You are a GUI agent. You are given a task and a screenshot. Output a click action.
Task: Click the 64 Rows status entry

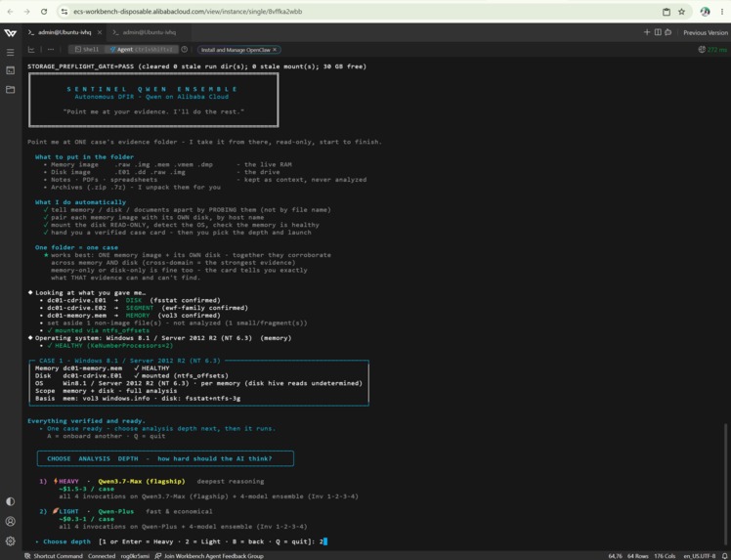point(638,556)
